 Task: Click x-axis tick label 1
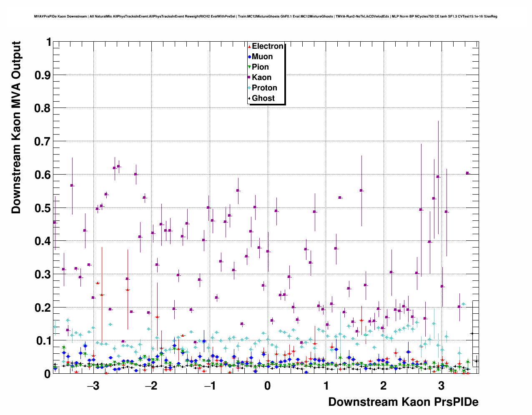point(326,385)
